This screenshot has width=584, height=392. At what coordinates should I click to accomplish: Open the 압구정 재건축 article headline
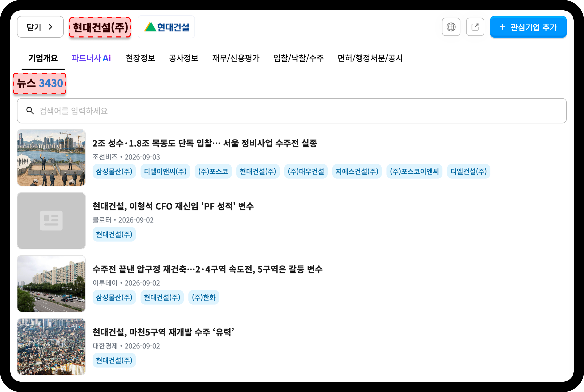(x=207, y=269)
